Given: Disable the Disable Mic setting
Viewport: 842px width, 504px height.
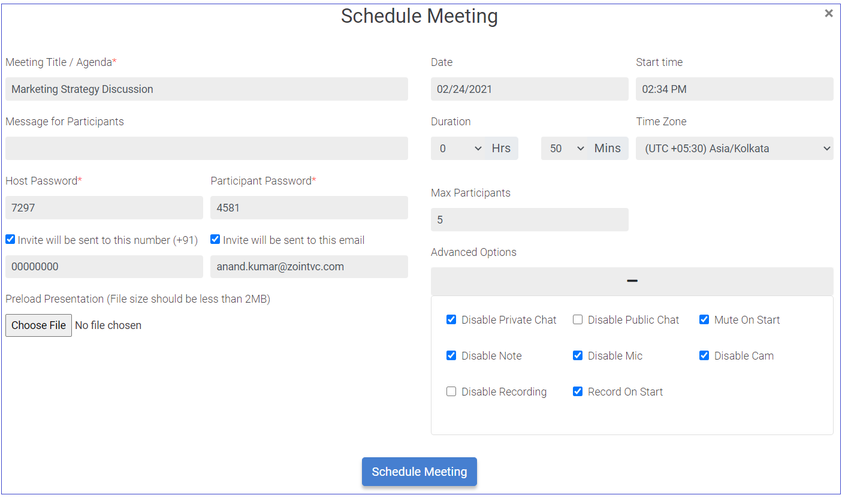Looking at the screenshot, I should coord(577,355).
